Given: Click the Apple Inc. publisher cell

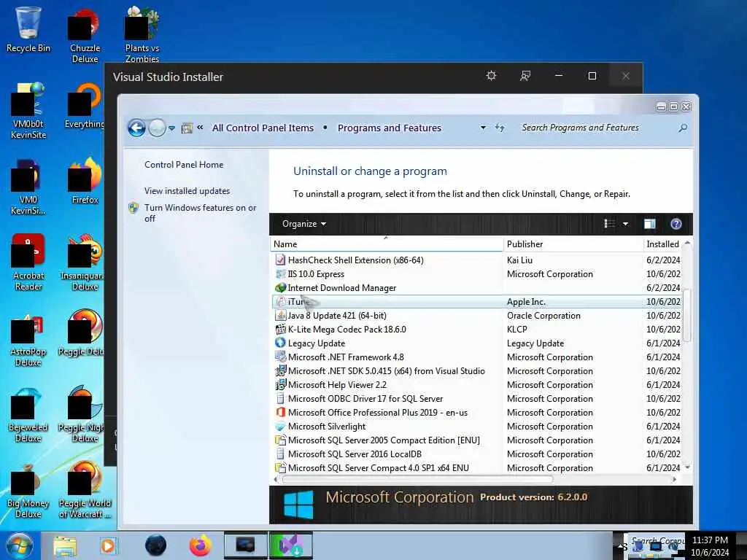Looking at the screenshot, I should pyautogui.click(x=526, y=301).
